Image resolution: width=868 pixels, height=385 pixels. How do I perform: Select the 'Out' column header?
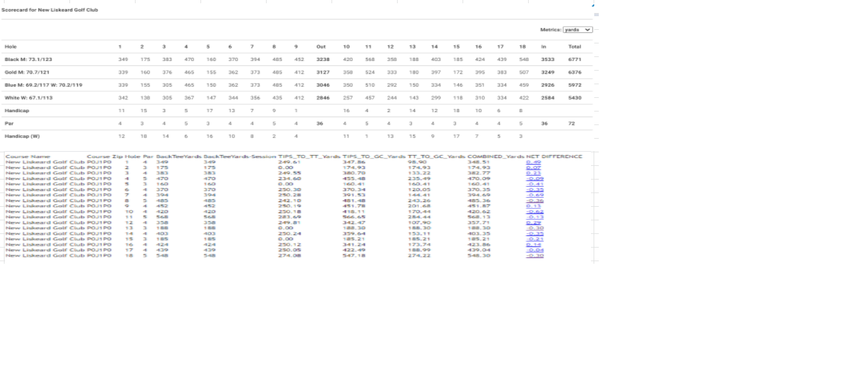click(x=321, y=47)
